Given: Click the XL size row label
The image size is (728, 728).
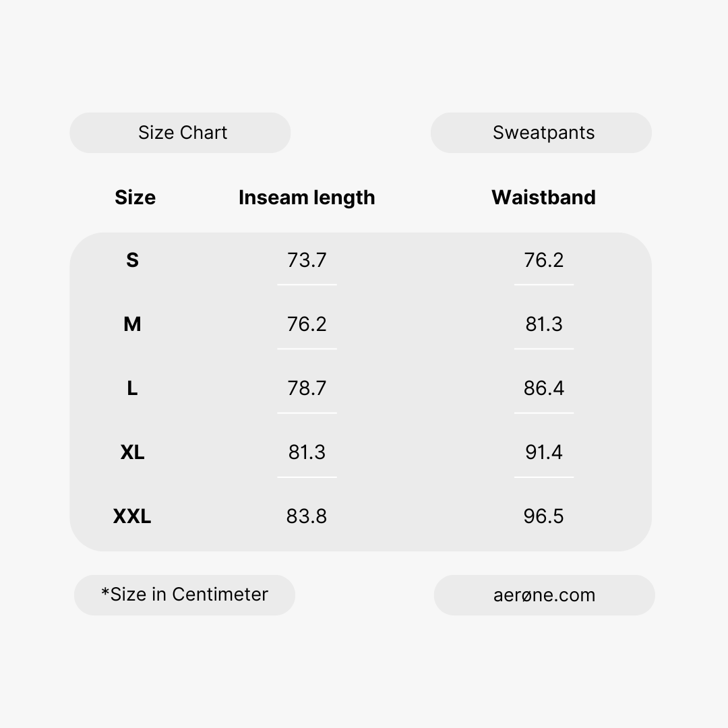Looking at the screenshot, I should click(x=132, y=452).
